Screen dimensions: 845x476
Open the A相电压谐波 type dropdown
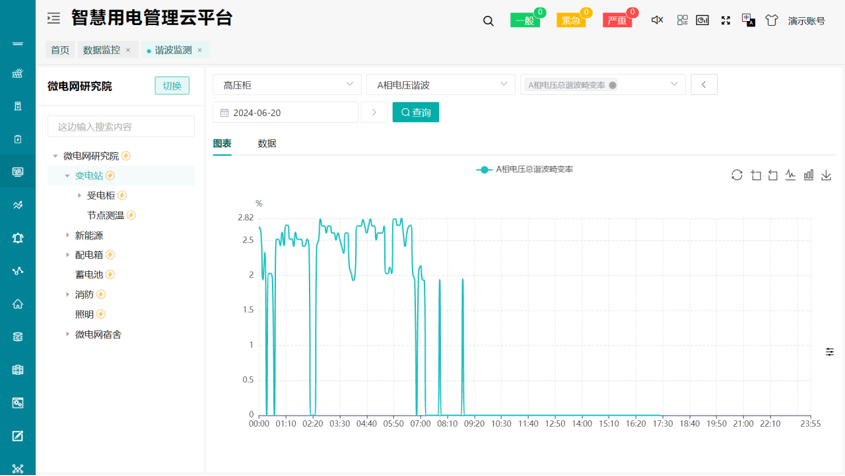441,85
